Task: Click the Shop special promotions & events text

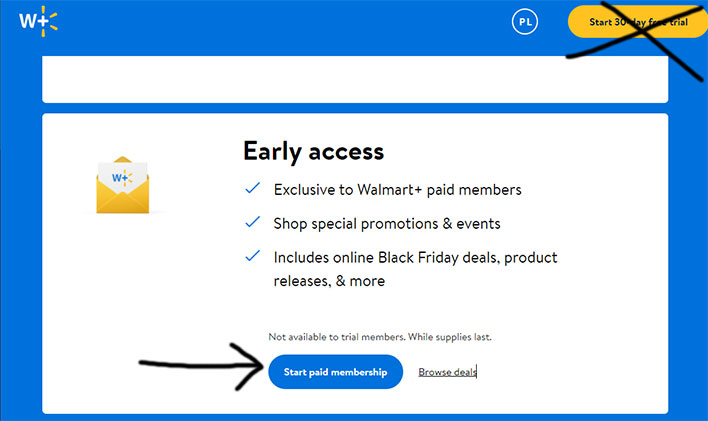Action: point(386,224)
